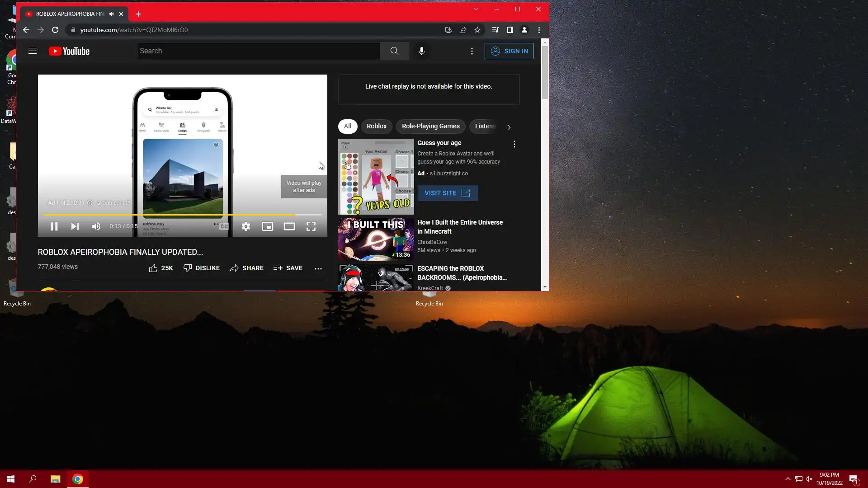Pause the video playback

coord(54,226)
